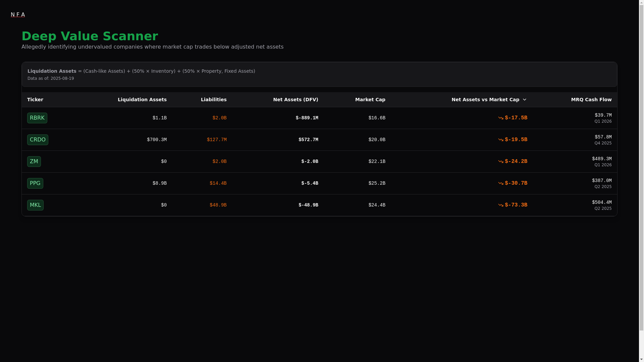Select the $-73.3B value for MKL
Image resolution: width=644 pixels, height=362 pixels.
(x=516, y=205)
